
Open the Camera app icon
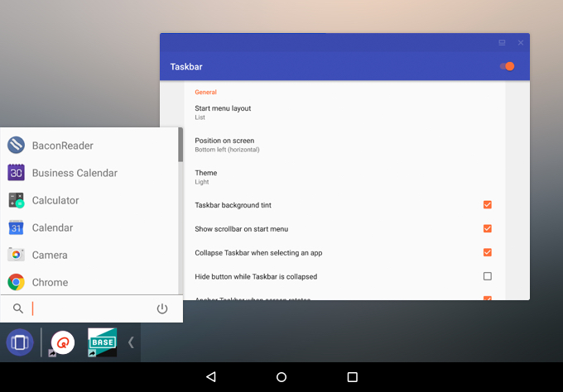pos(17,255)
